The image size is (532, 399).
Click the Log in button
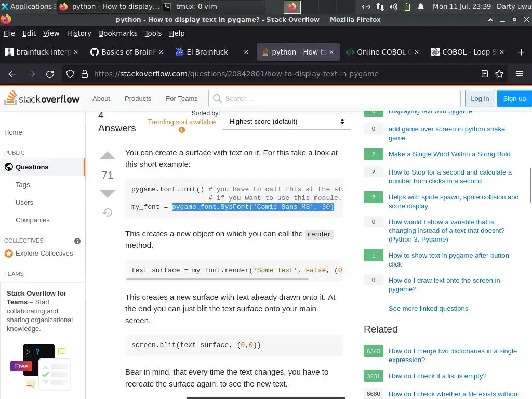pos(480,98)
